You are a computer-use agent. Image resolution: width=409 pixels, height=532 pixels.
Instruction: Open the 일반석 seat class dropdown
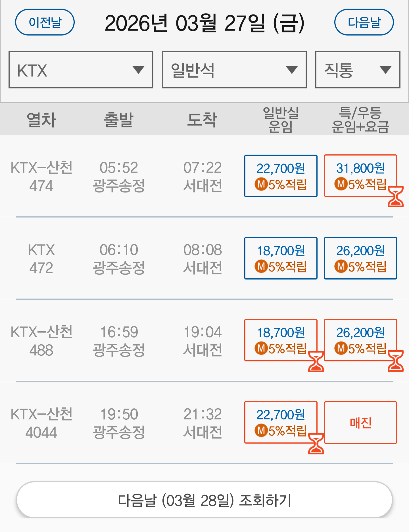coord(234,70)
